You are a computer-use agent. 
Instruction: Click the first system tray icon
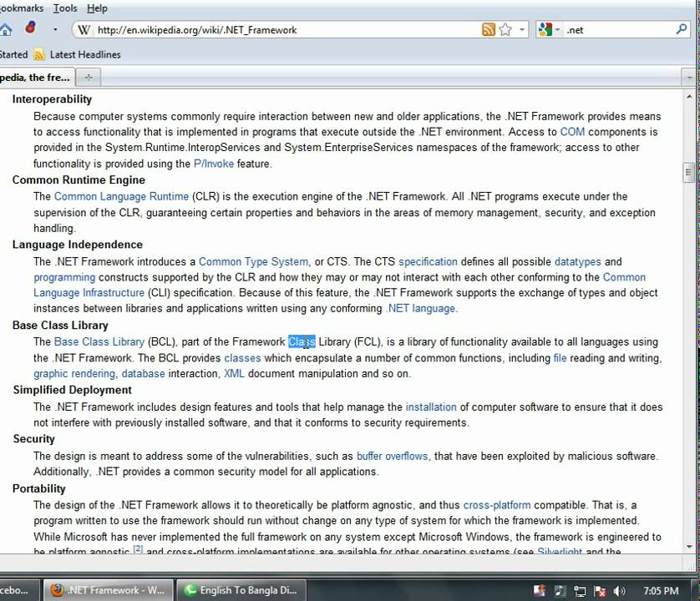[540, 591]
